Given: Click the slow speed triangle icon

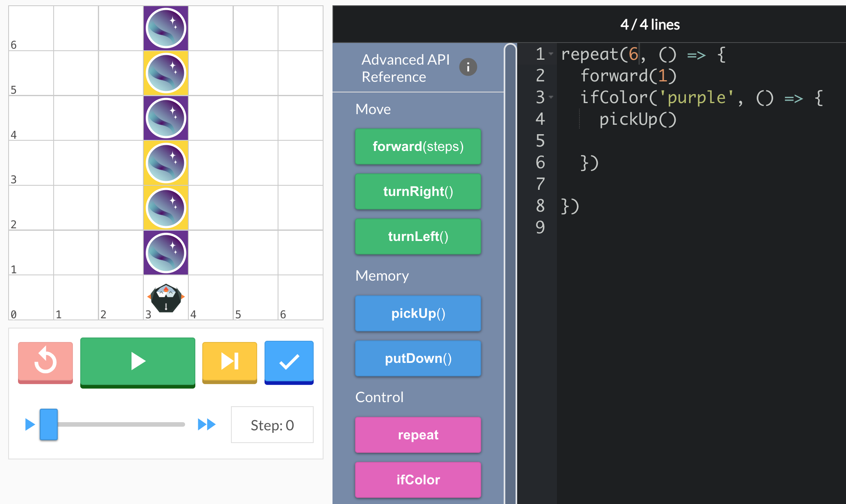Looking at the screenshot, I should (x=30, y=424).
